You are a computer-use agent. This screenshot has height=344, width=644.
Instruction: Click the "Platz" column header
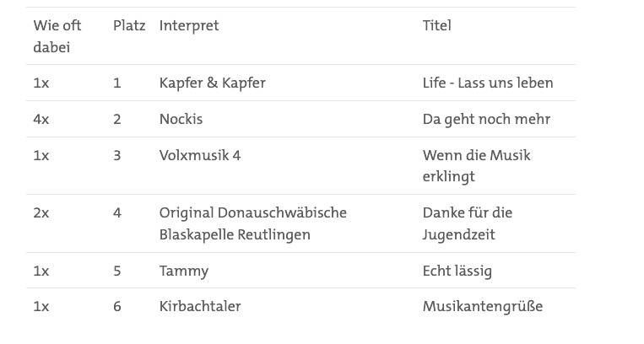129,25
